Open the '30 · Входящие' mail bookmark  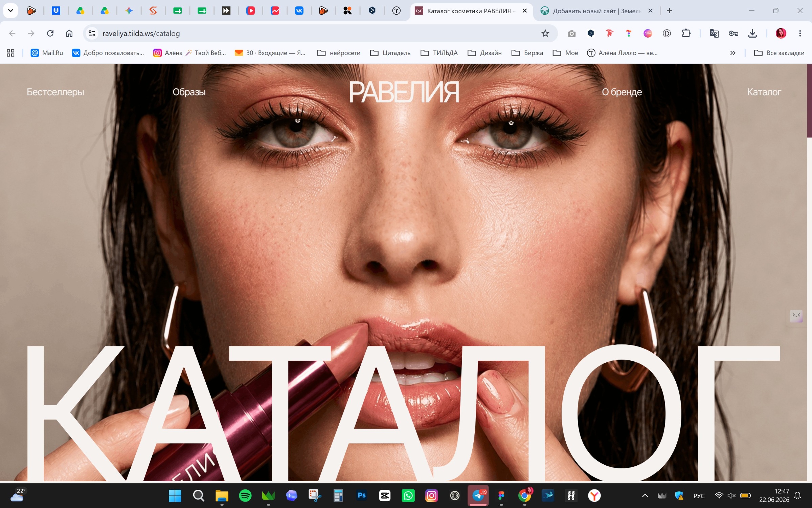pyautogui.click(x=270, y=53)
